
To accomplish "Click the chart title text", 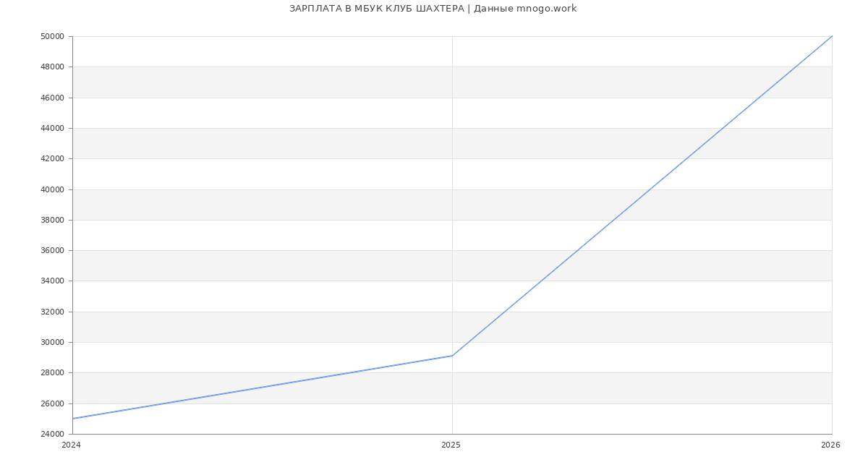I will point(433,9).
